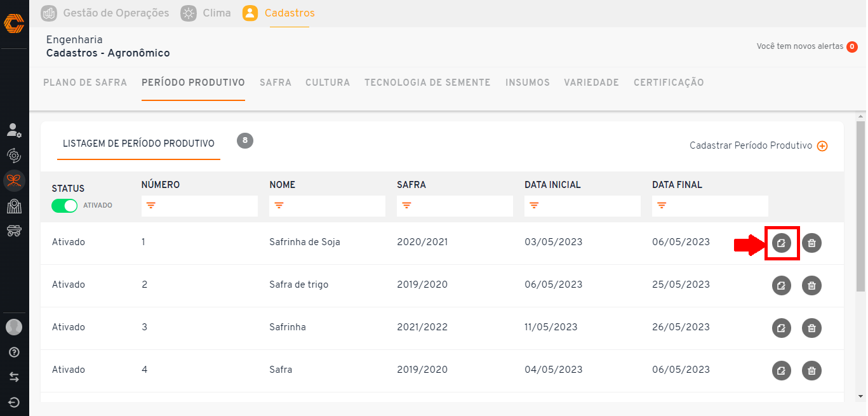Switch to Certificação tab
868x416 pixels.
(x=669, y=83)
